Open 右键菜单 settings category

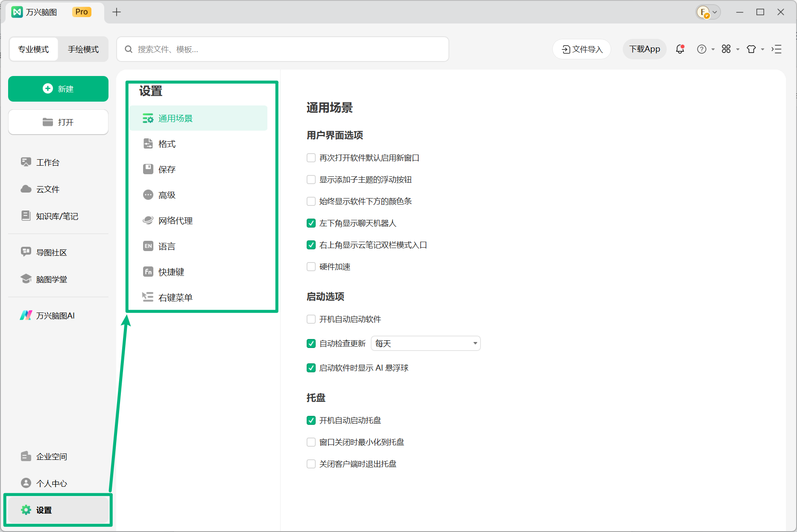[199, 298]
